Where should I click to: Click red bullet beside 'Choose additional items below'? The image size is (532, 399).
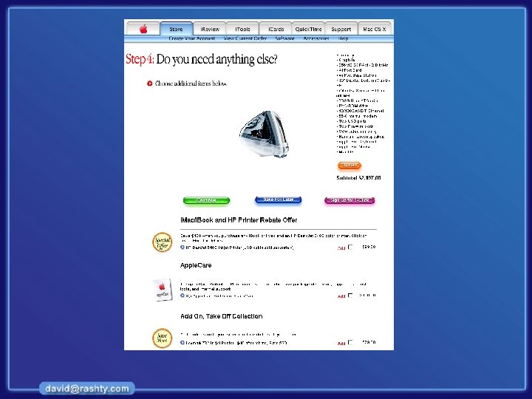click(x=149, y=83)
